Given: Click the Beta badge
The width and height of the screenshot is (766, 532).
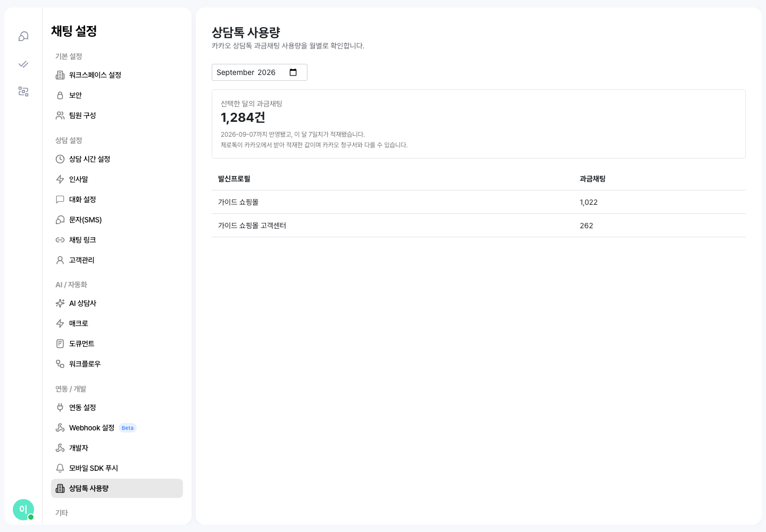Looking at the screenshot, I should point(128,428).
